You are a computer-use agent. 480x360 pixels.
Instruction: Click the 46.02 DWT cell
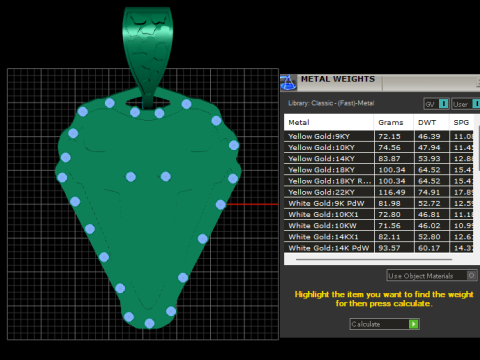coord(431,225)
